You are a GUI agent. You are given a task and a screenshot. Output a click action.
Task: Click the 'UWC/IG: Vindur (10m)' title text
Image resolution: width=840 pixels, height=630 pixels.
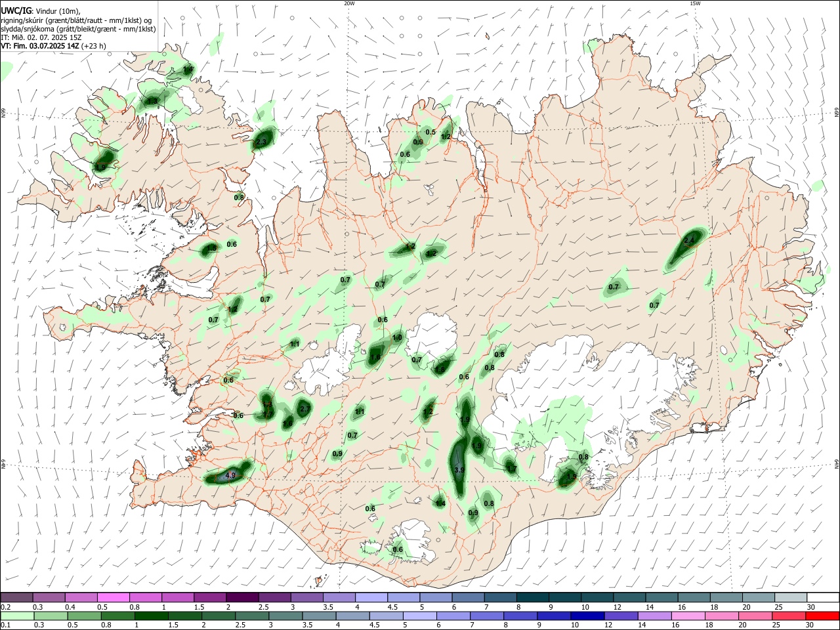tap(39, 11)
